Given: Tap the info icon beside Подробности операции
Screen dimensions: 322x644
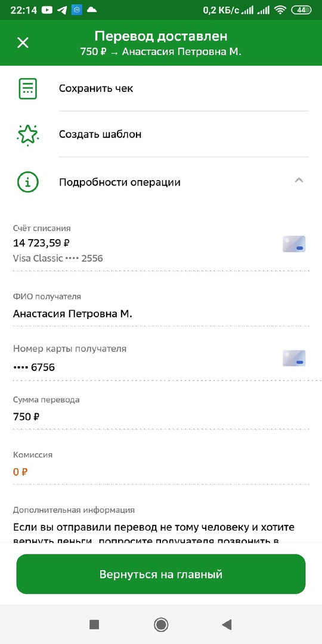Looking at the screenshot, I should pos(28,182).
